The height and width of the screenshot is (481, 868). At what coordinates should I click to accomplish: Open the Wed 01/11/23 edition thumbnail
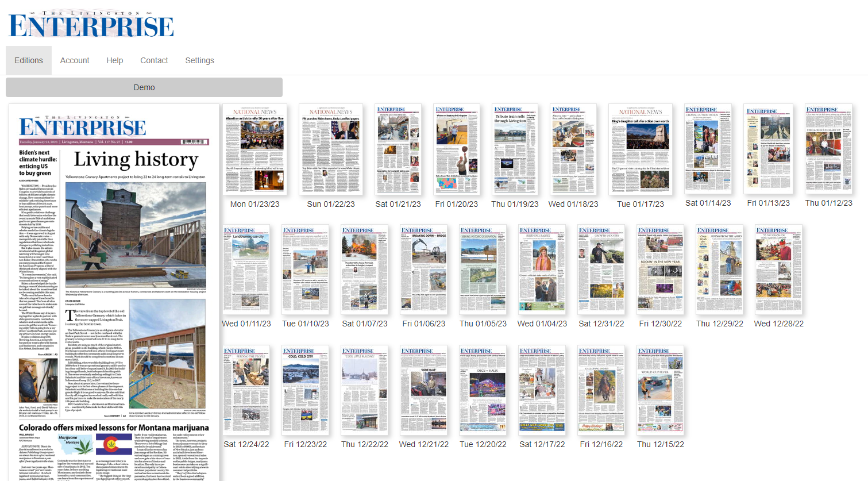246,270
